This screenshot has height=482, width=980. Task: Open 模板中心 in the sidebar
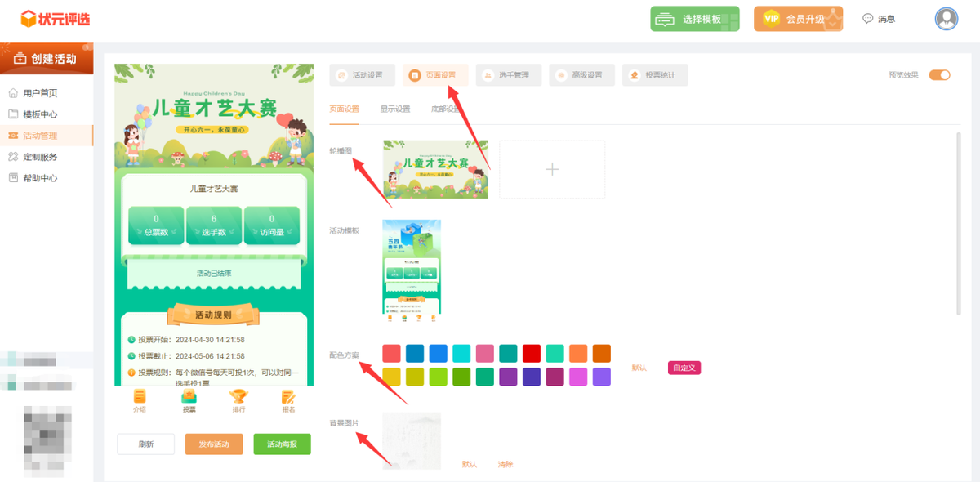click(39, 114)
